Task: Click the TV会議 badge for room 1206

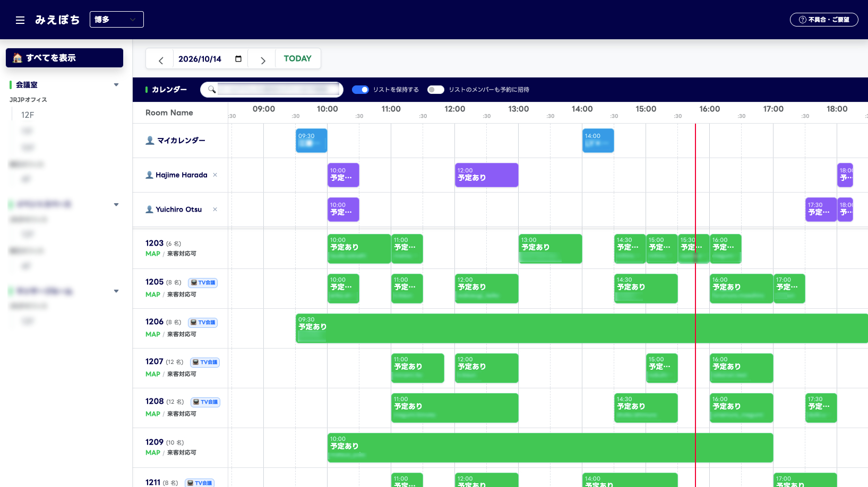Action: pyautogui.click(x=203, y=323)
